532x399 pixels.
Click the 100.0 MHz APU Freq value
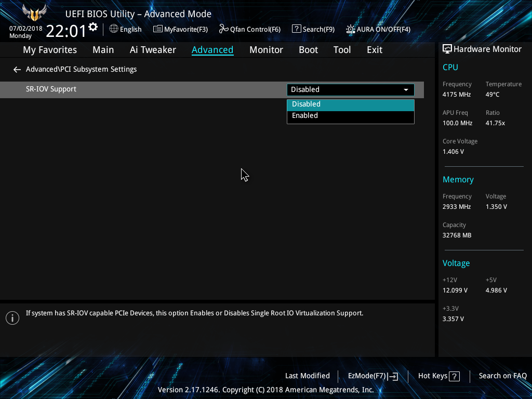pos(457,123)
